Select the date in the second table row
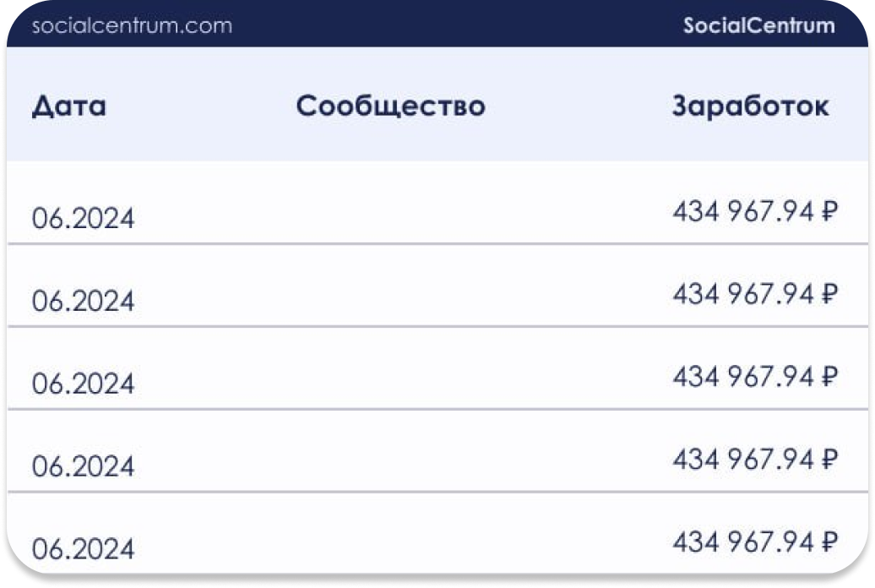This screenshot has height=588, width=875. pos(83,301)
